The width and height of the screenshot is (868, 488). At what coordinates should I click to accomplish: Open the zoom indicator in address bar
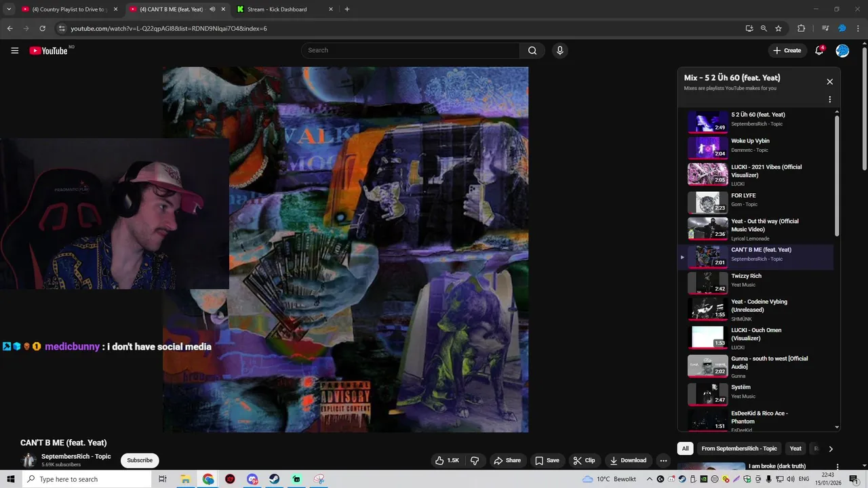coord(764,28)
